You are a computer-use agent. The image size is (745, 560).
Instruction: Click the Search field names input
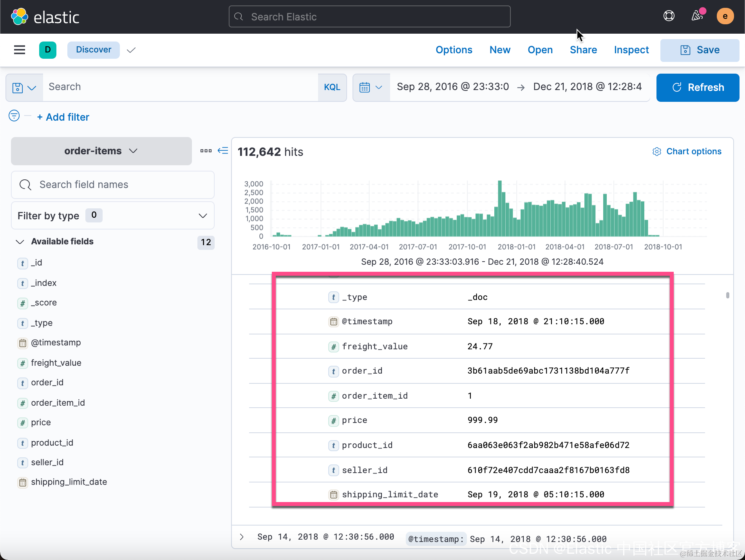click(x=113, y=184)
